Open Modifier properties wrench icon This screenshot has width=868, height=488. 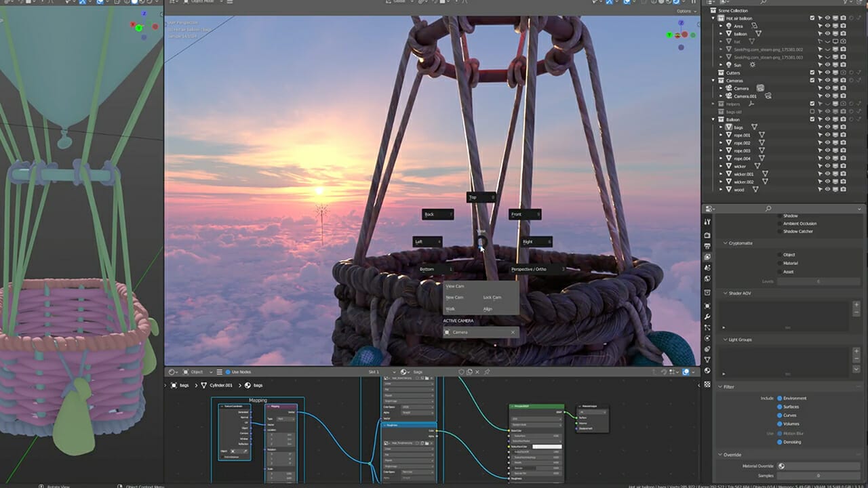pos(707,317)
